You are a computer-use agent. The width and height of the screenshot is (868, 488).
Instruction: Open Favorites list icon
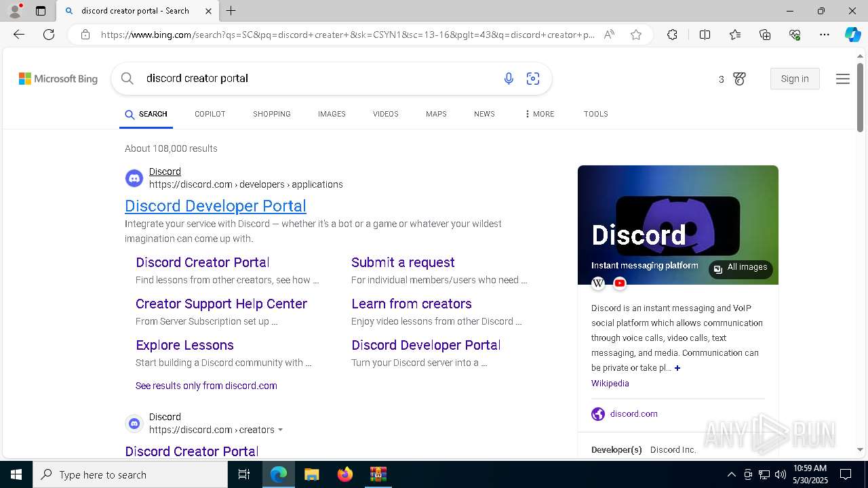pos(735,35)
